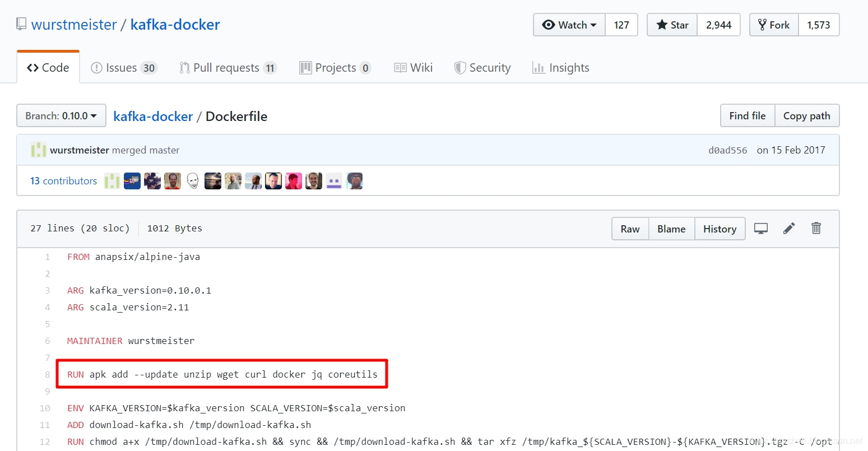Open the Security tab
Viewport: 868px width, 451px height.
(x=482, y=68)
